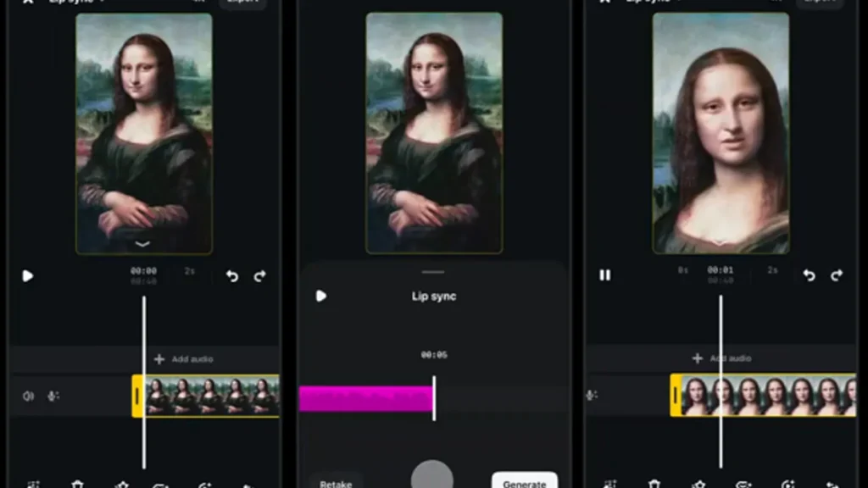Click redo arrow in the right editor
Screen dimensions: 868x488
click(837, 275)
